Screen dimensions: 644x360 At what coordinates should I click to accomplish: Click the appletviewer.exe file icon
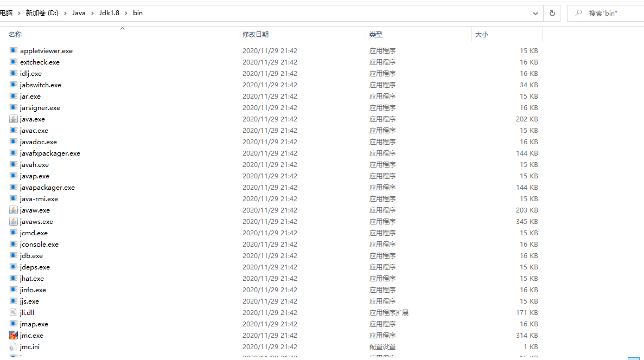pyautogui.click(x=13, y=50)
